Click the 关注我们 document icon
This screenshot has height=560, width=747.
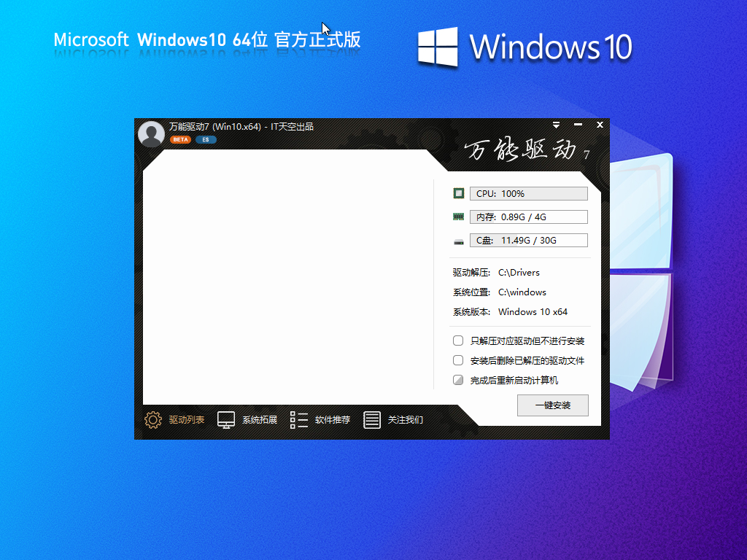click(372, 420)
